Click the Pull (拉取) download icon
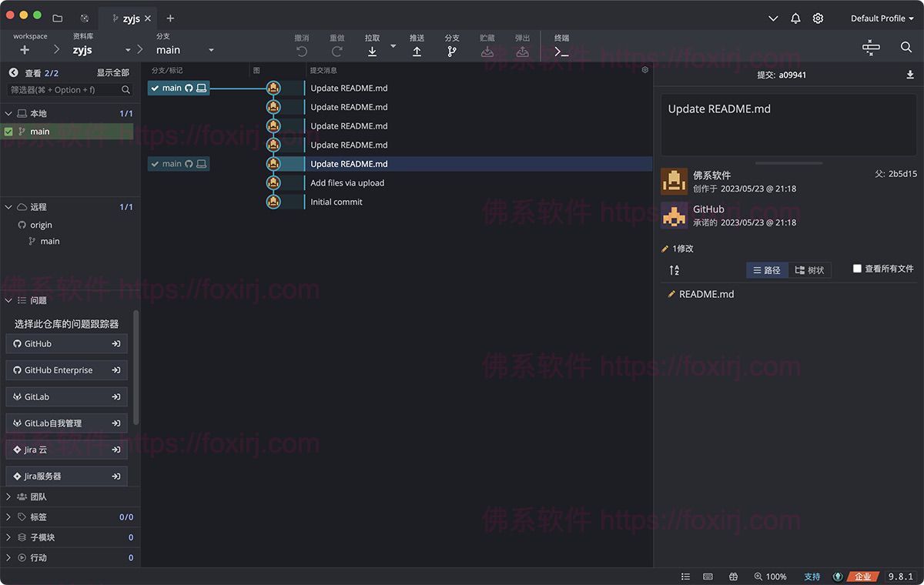 pyautogui.click(x=372, y=52)
